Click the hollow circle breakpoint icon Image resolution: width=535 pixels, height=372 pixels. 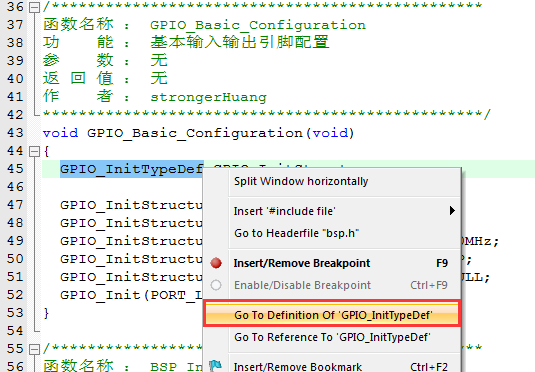coord(216,285)
